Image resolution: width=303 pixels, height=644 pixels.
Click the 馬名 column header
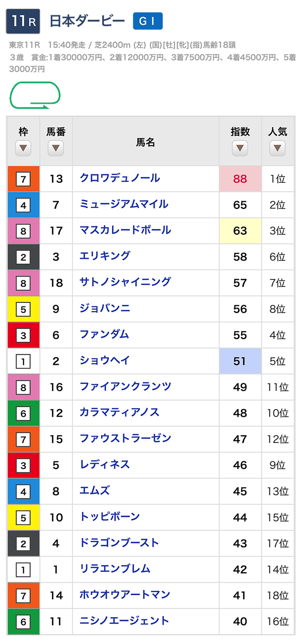coord(145,142)
